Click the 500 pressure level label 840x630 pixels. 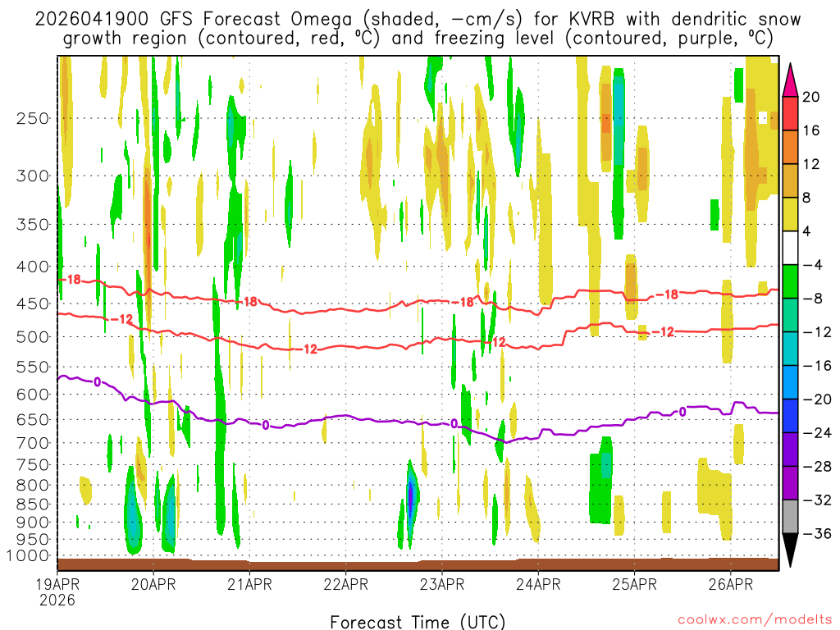click(33, 337)
